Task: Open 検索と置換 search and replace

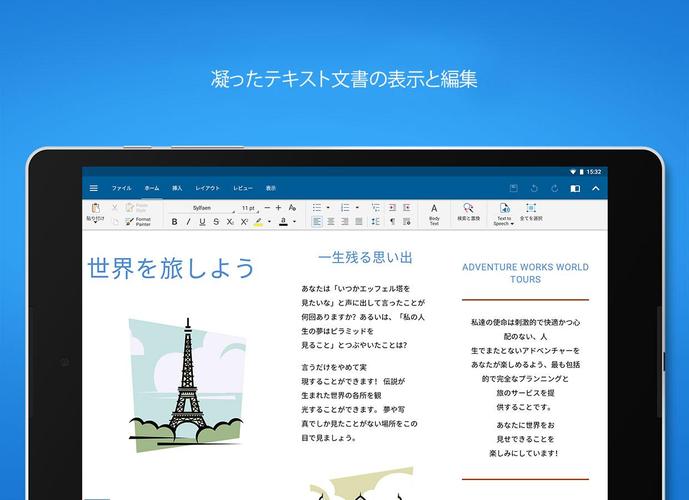Action: 468,212
